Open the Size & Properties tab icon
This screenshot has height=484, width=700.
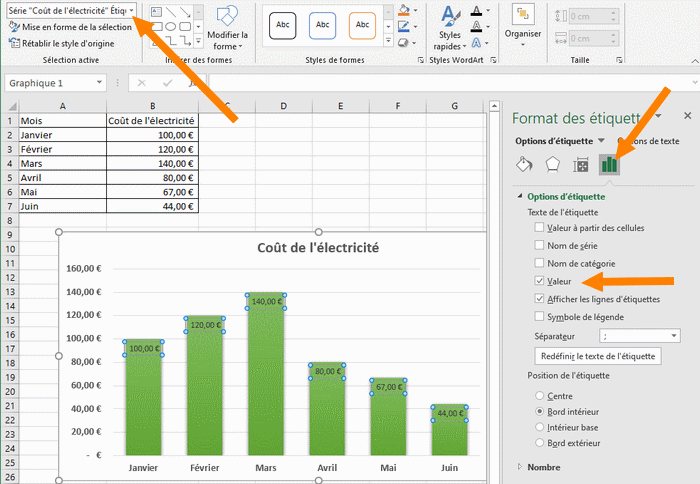point(581,165)
